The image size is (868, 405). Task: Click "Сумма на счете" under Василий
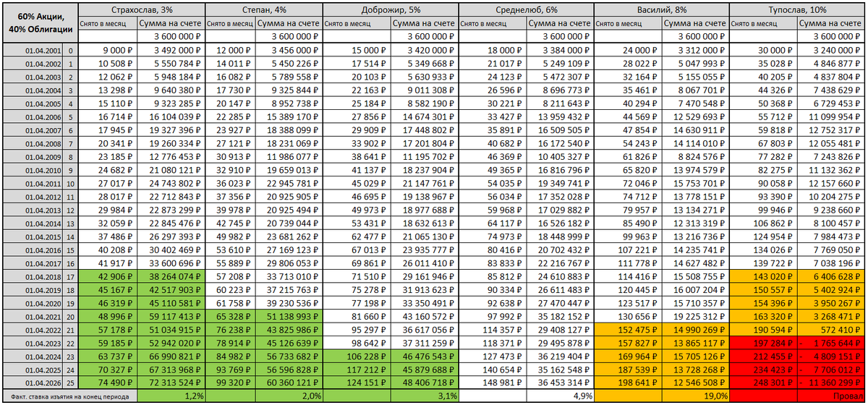tap(696, 23)
